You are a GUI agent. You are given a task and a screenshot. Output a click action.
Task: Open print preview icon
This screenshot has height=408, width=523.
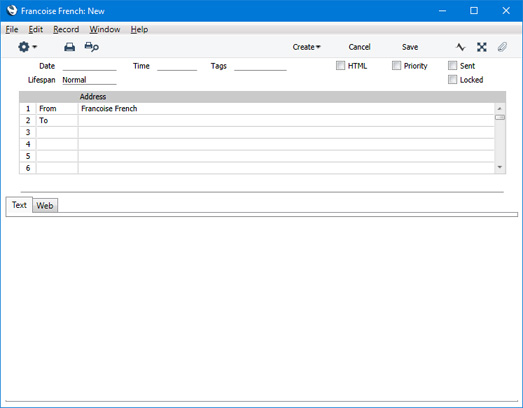[x=91, y=47]
